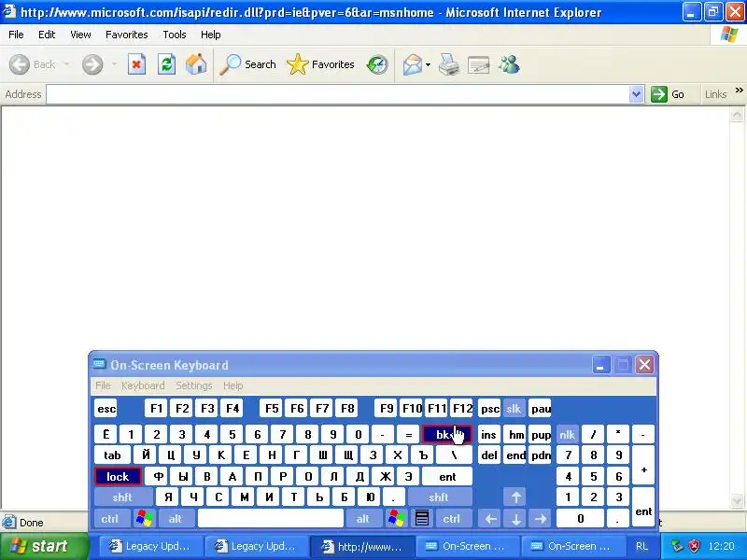Screen dimensions: 747x560
Task: Open the Help menu in Internet Explorer
Action: click(211, 35)
